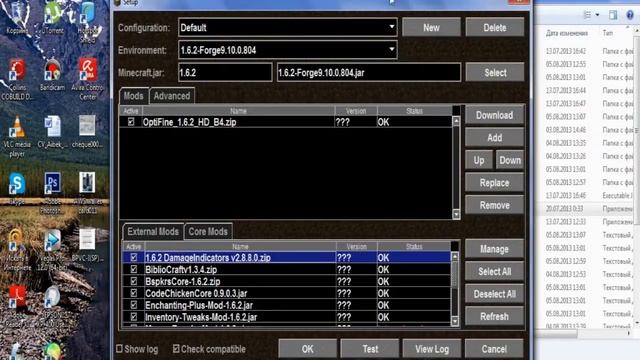The width and height of the screenshot is (640, 360).
Task: Click the Minecraft.jar version field 1.6.2
Action: [225, 72]
